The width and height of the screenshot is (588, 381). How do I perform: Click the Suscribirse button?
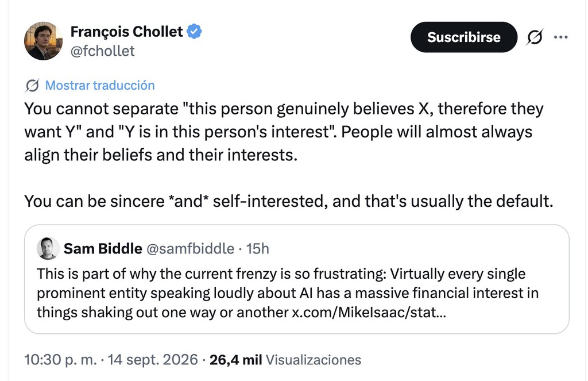click(464, 37)
